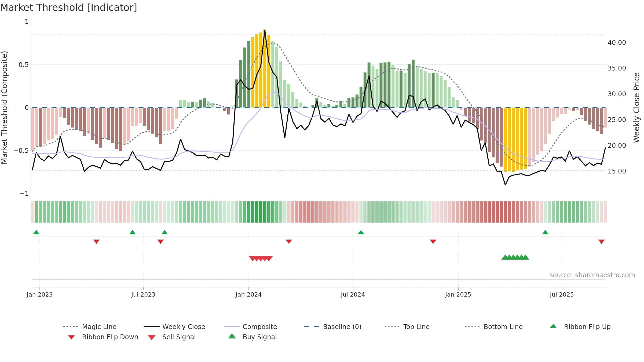
Task: Click the 15.00 price axis label
Action: point(617,171)
